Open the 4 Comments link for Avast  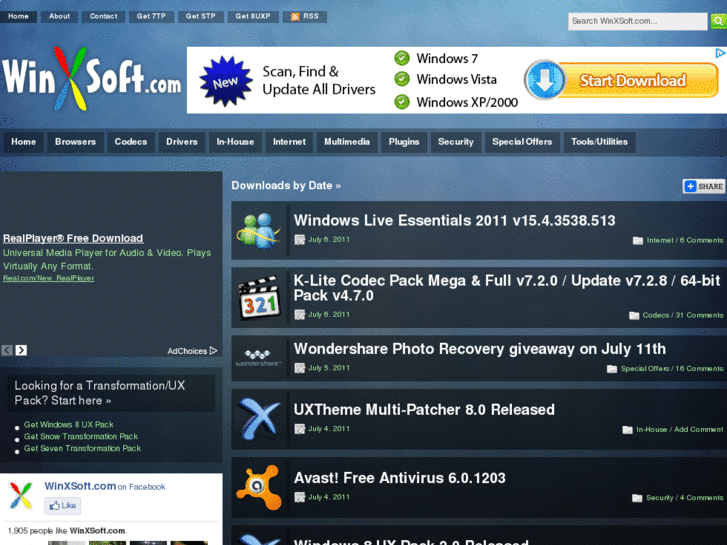click(x=701, y=498)
